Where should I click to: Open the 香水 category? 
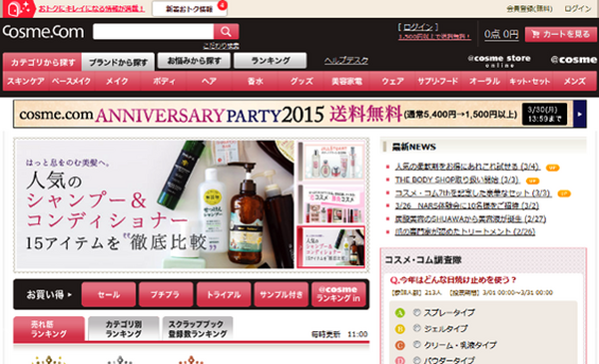[255, 81]
